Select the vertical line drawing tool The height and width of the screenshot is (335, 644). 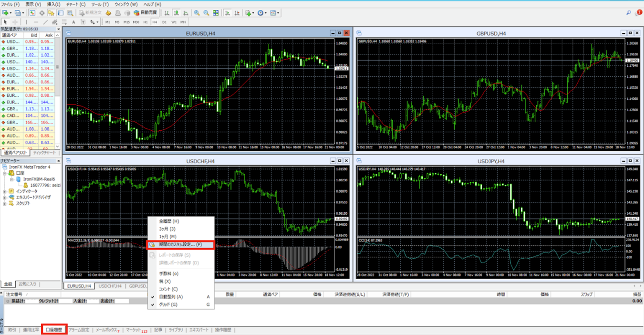point(26,22)
